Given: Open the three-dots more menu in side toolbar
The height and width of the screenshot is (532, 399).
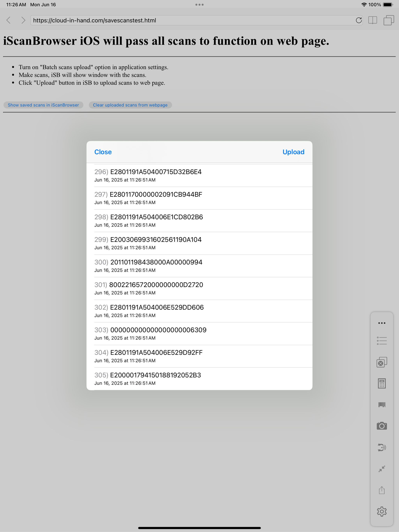Looking at the screenshot, I should coord(382,323).
